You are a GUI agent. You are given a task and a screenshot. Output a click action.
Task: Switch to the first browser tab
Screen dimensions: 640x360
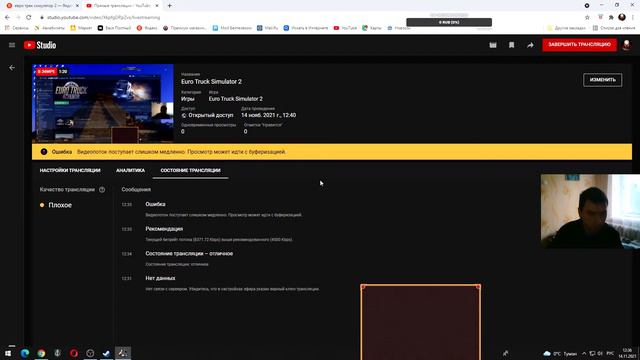(x=42, y=6)
